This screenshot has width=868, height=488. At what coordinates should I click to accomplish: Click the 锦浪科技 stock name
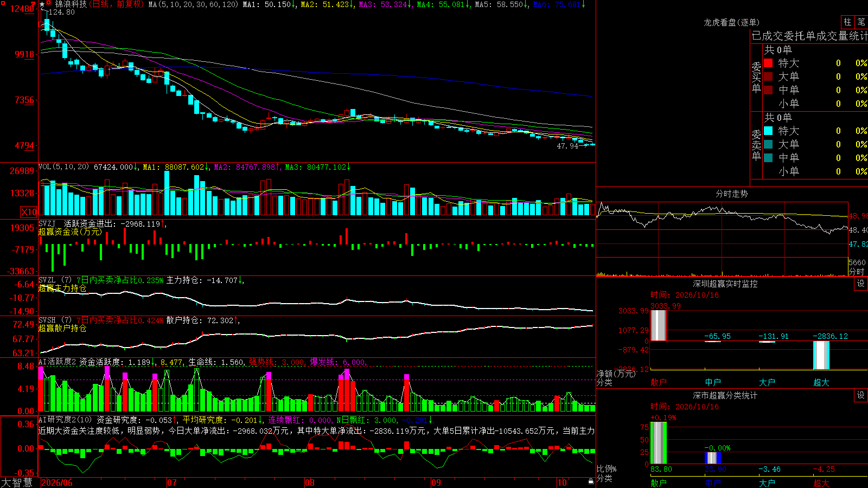(x=71, y=4)
